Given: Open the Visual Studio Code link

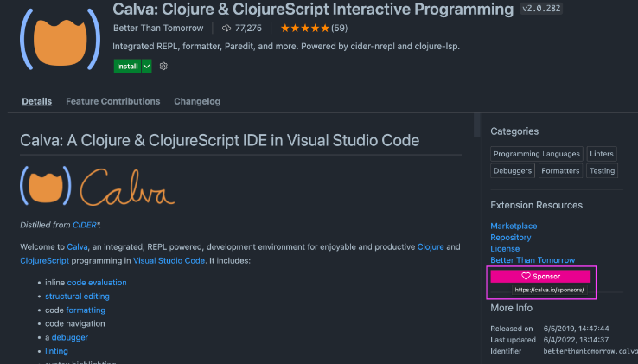Looking at the screenshot, I should point(169,260).
